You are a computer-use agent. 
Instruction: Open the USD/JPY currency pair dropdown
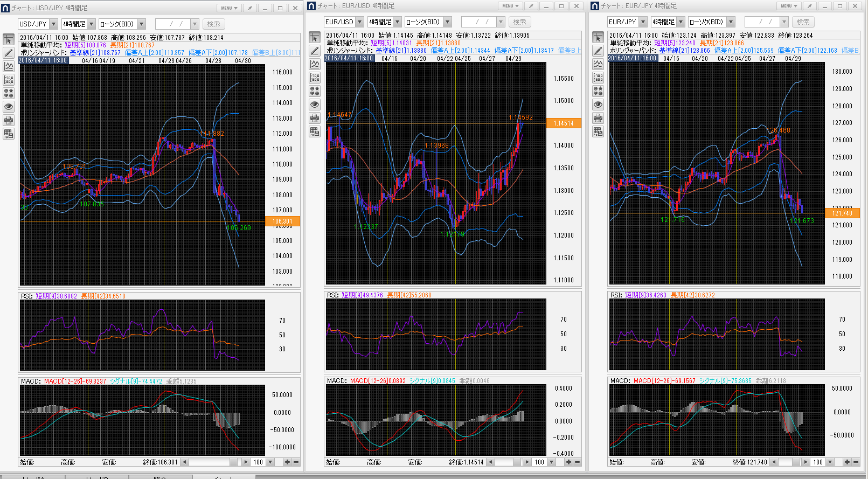pyautogui.click(x=53, y=24)
